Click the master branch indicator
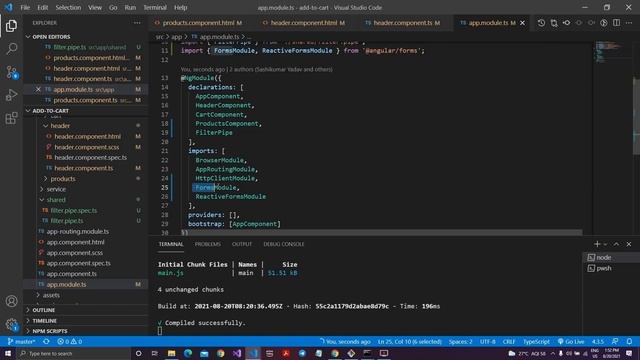640x360 pixels. [x=22, y=342]
